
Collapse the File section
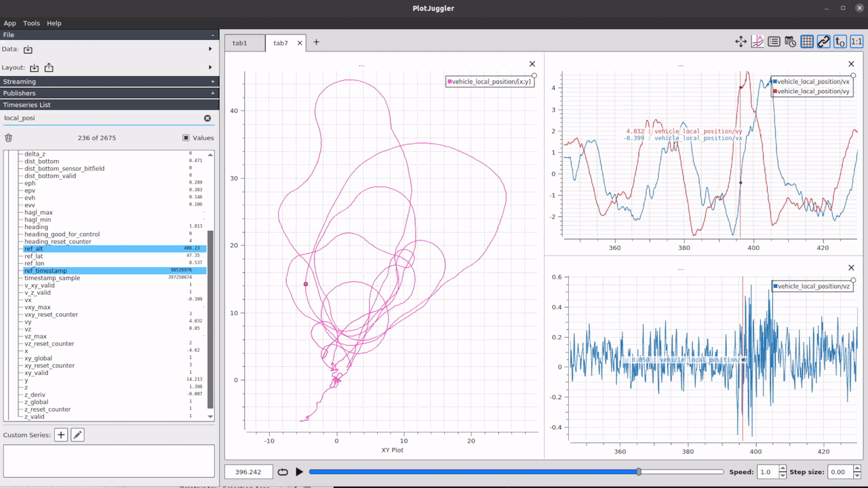pos(212,35)
